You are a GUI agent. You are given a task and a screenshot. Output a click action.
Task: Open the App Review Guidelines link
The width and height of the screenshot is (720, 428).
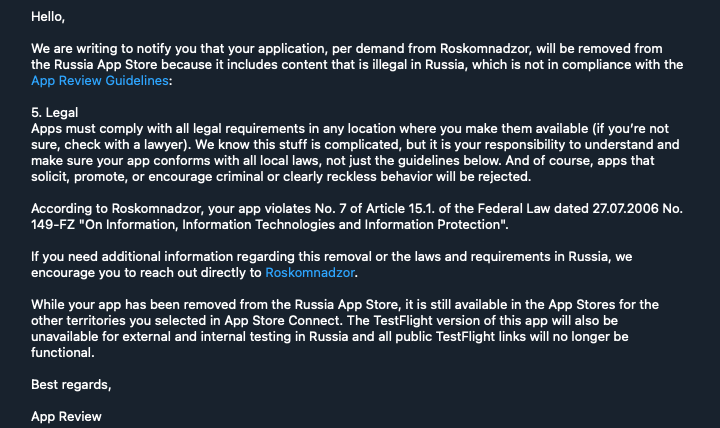(x=100, y=81)
